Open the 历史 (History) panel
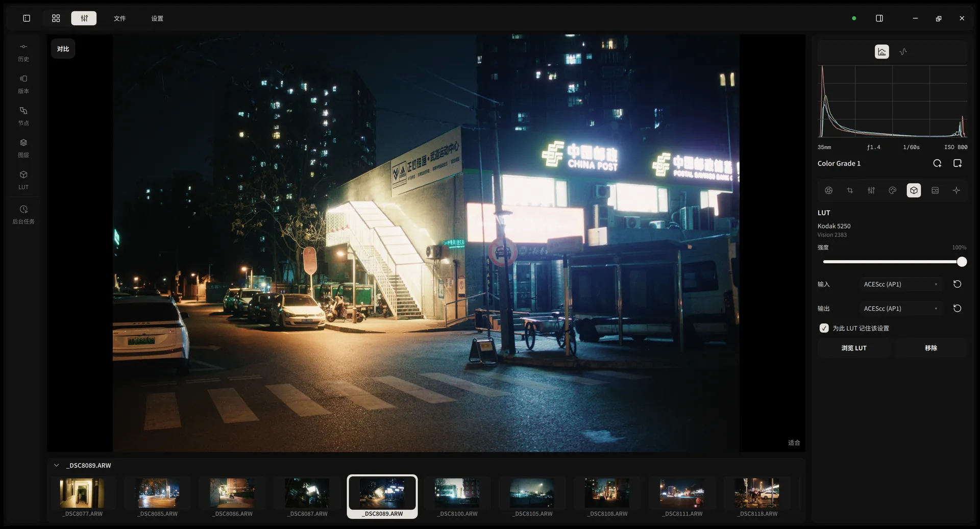This screenshot has width=980, height=529. pos(23,53)
